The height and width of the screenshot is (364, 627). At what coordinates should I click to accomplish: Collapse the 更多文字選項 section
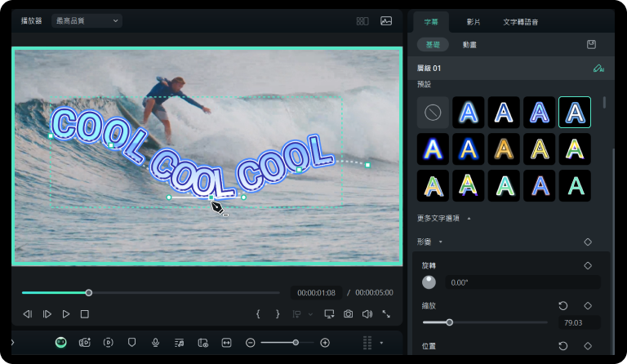(469, 218)
